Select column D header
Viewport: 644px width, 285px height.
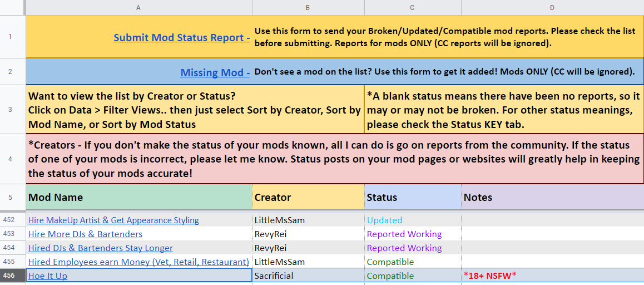[x=552, y=7]
